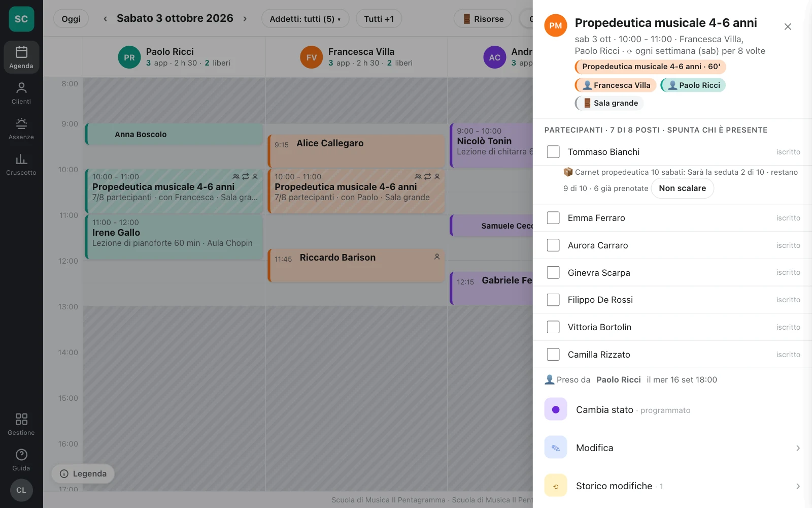This screenshot has height=508, width=812.
Task: Tick the Camilla Rizzato checkbox
Action: (x=553, y=355)
